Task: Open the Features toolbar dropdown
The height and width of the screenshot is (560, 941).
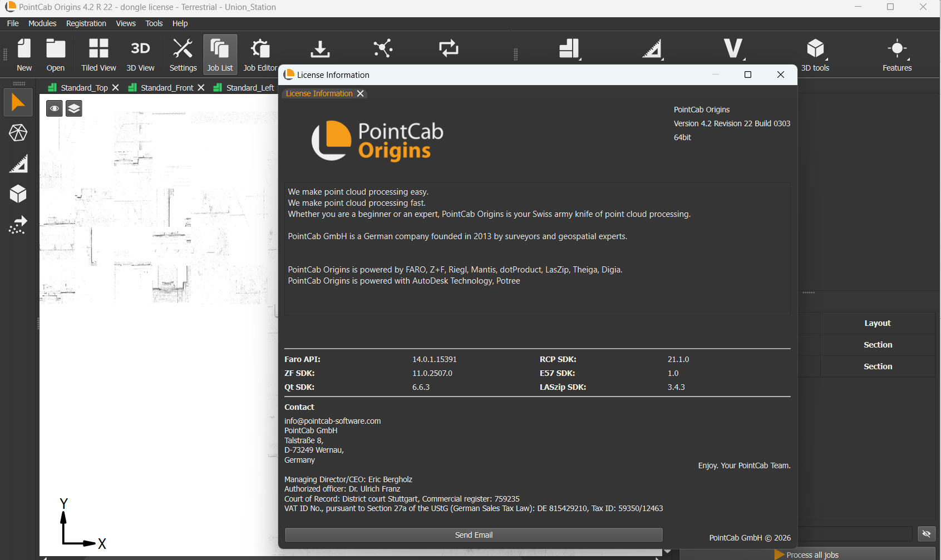Action: pyautogui.click(x=897, y=54)
